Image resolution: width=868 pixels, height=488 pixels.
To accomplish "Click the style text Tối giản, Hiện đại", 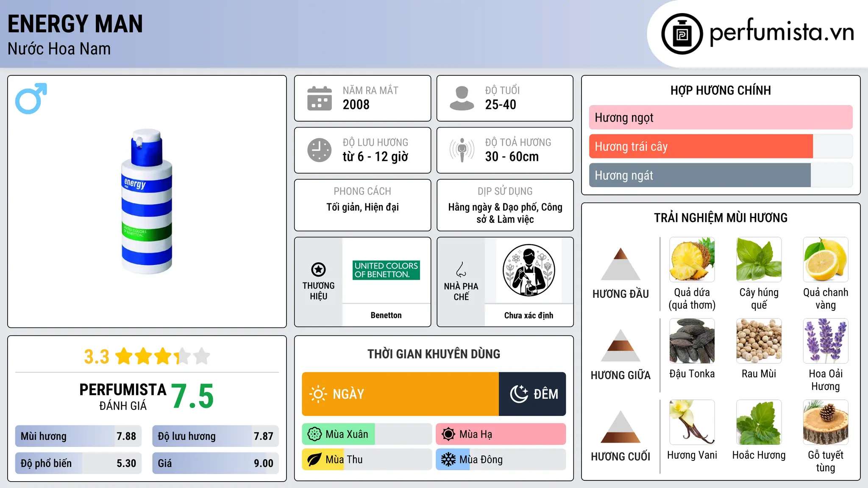I will click(x=362, y=207).
